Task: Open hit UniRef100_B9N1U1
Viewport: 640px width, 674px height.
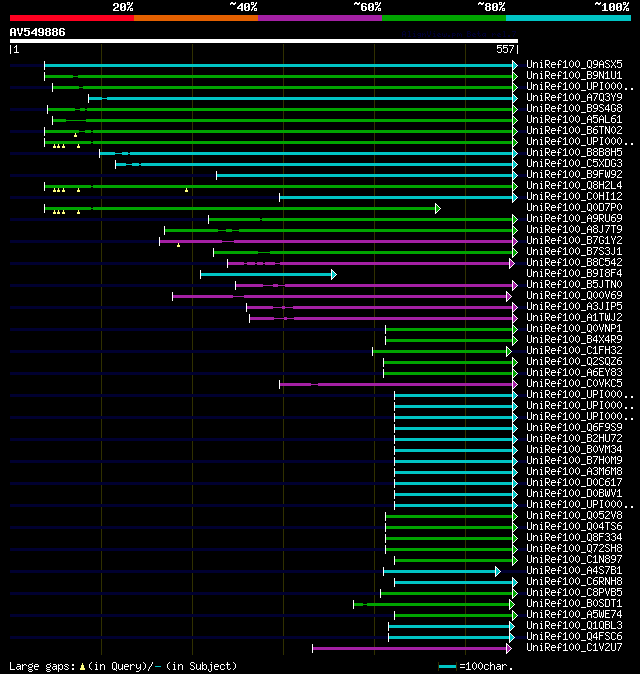Action: click(x=574, y=76)
